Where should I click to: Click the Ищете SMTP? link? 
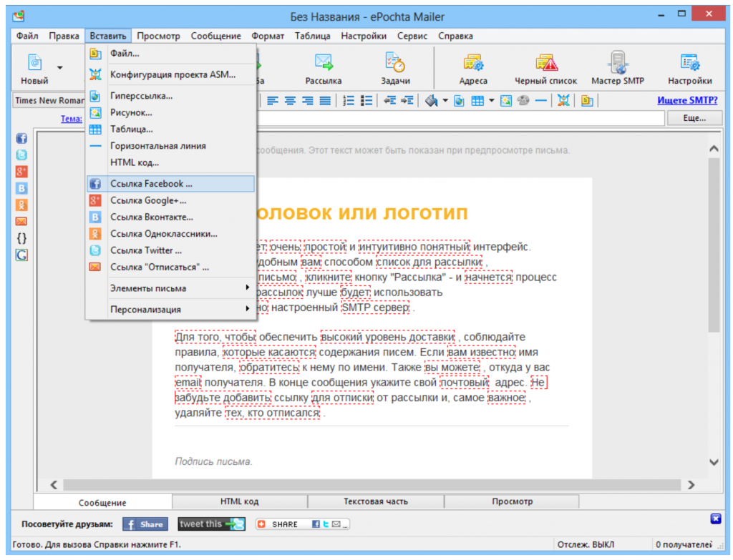click(x=686, y=101)
